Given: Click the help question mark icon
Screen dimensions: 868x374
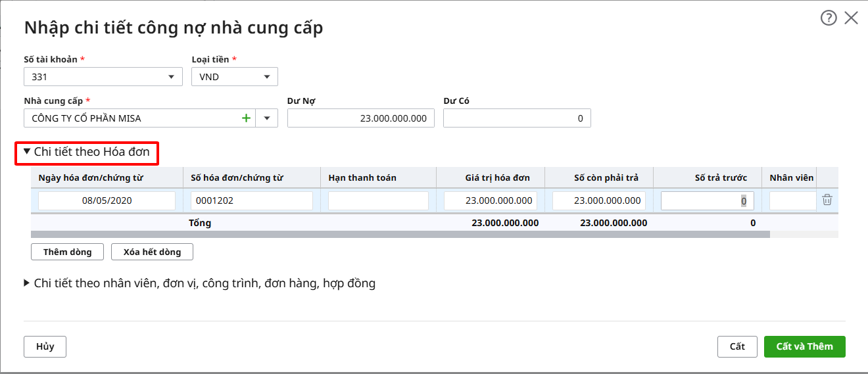Looking at the screenshot, I should 828,18.
